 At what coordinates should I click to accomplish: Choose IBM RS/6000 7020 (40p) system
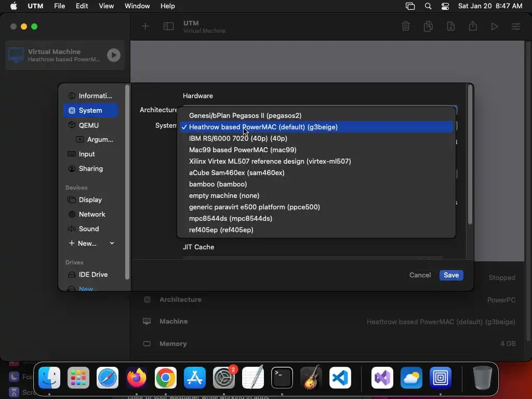[316, 138]
